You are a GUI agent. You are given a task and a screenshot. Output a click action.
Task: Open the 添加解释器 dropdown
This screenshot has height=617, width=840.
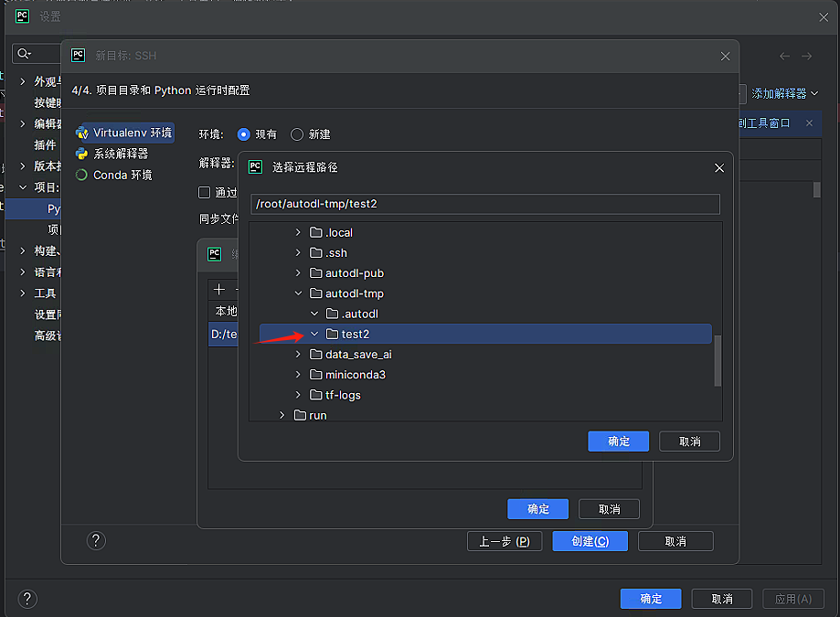tap(785, 94)
